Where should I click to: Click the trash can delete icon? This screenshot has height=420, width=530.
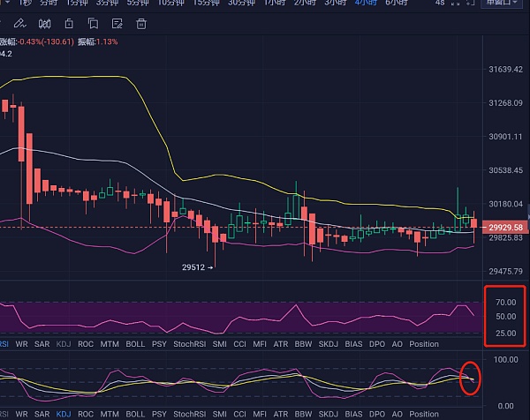pyautogui.click(x=140, y=24)
